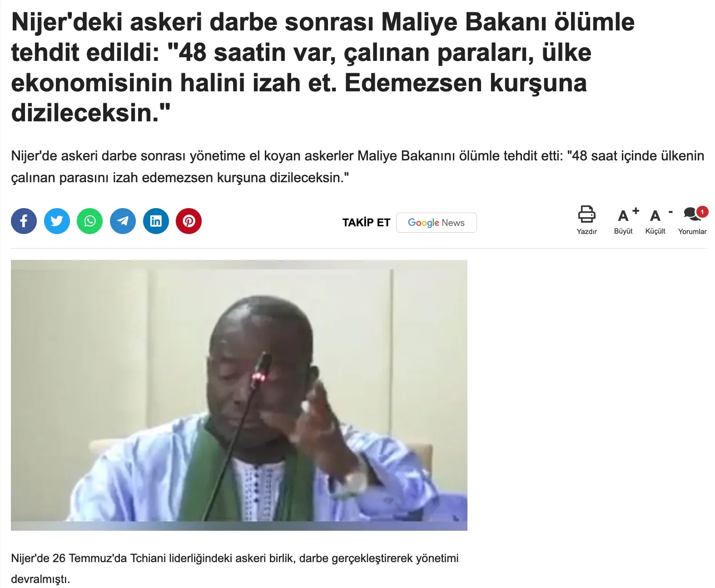
Task: Send the article through WhatsApp
Action: (90, 221)
